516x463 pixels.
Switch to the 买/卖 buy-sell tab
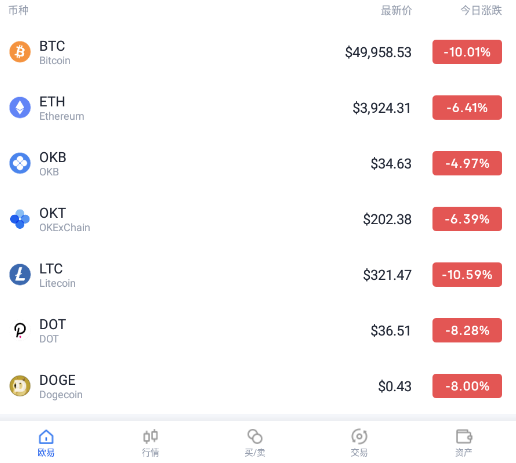pyautogui.click(x=255, y=443)
